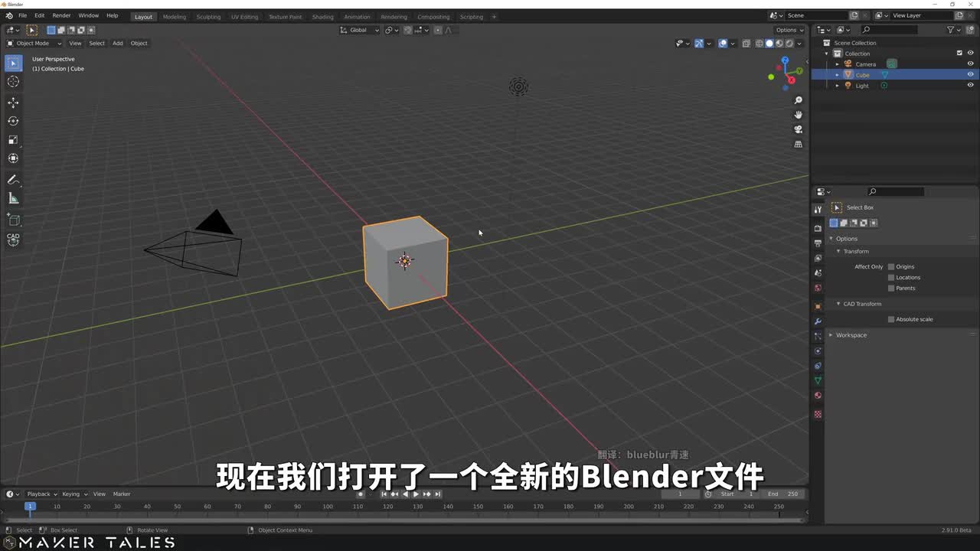980x551 pixels.
Task: Open the Object Mode dropdown
Action: point(34,43)
